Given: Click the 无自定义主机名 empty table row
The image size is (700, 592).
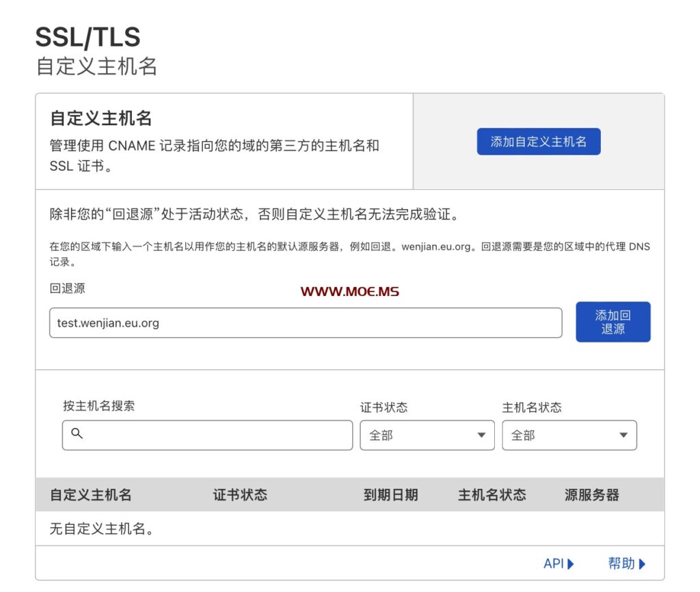Looking at the screenshot, I should point(101,528).
